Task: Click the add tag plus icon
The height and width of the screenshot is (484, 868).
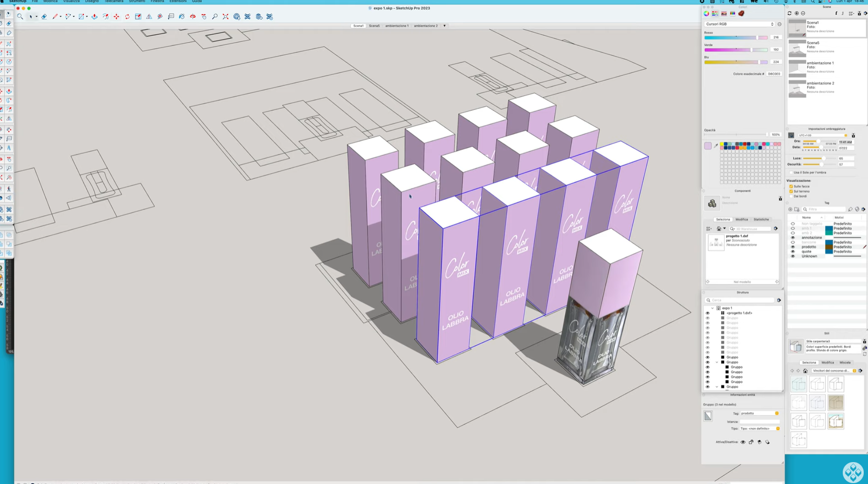Action: [x=790, y=209]
